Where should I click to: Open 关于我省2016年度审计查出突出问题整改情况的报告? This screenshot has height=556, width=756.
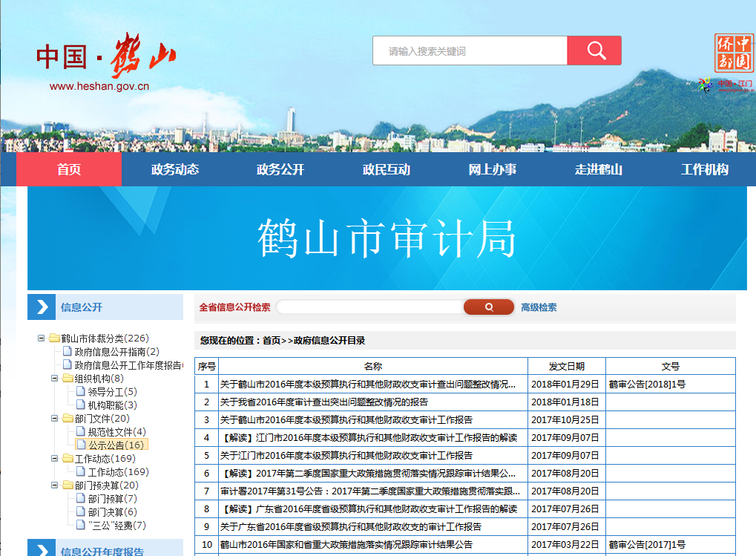[x=324, y=402]
